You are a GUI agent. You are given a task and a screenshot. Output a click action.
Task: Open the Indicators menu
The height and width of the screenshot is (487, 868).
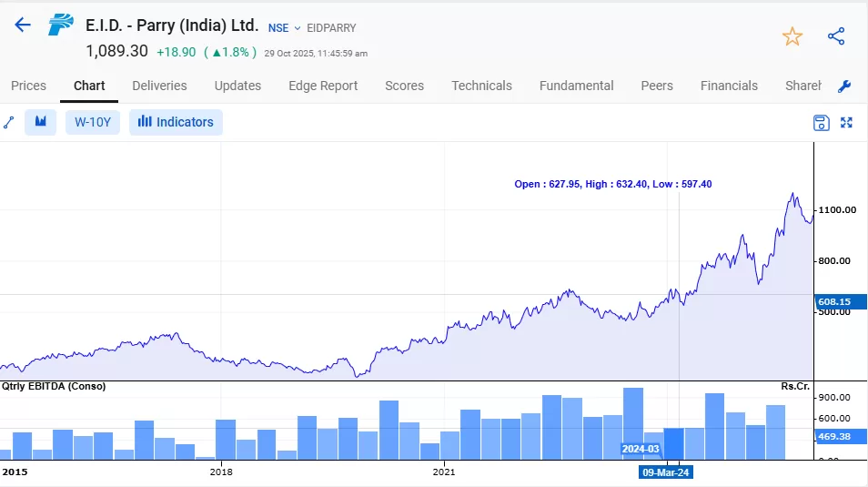(x=176, y=122)
